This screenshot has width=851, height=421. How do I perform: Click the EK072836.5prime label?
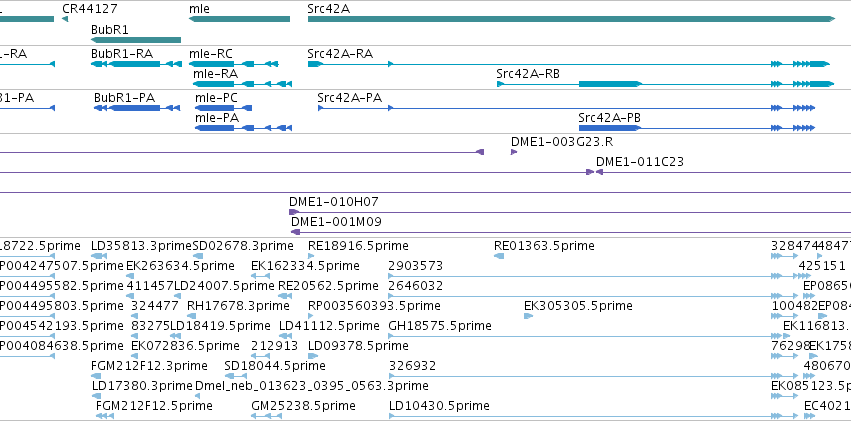point(185,346)
